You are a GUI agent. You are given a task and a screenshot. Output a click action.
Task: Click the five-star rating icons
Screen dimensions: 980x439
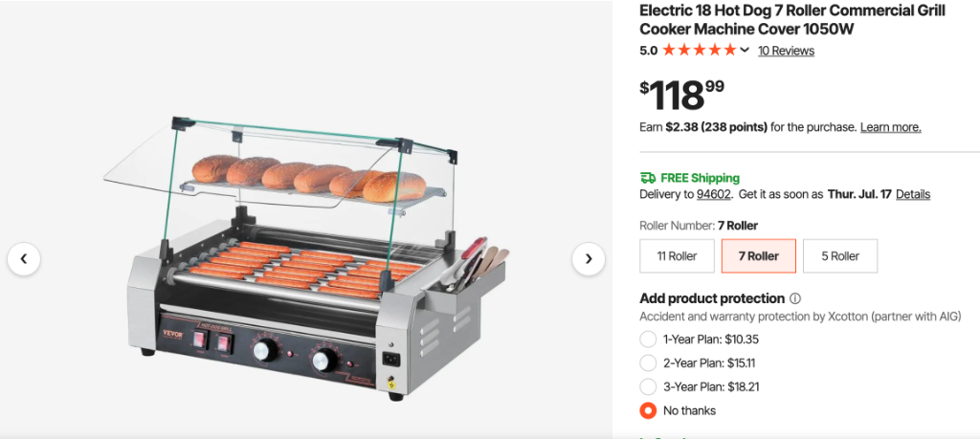699,51
